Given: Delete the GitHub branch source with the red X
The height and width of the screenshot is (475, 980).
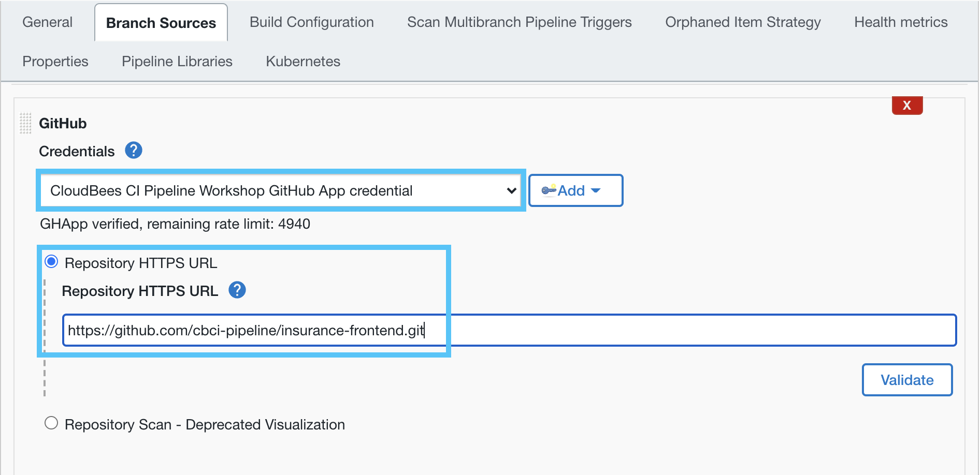Looking at the screenshot, I should pos(907,105).
